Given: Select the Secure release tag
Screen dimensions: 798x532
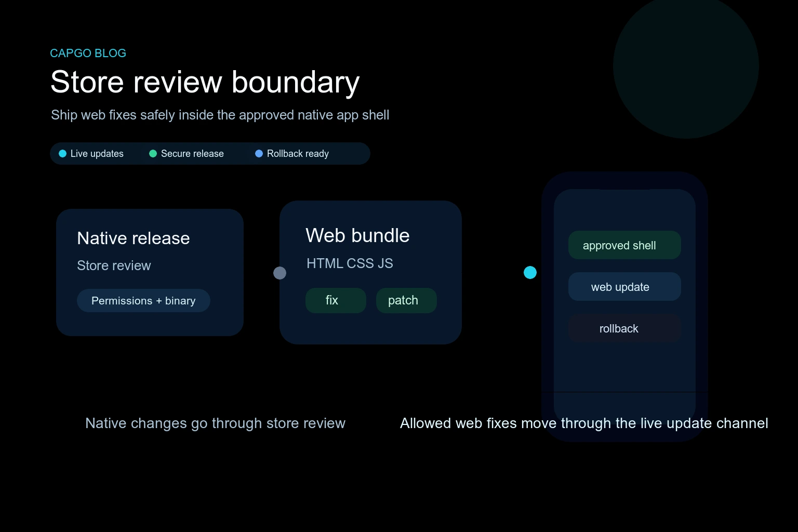Looking at the screenshot, I should [x=186, y=153].
